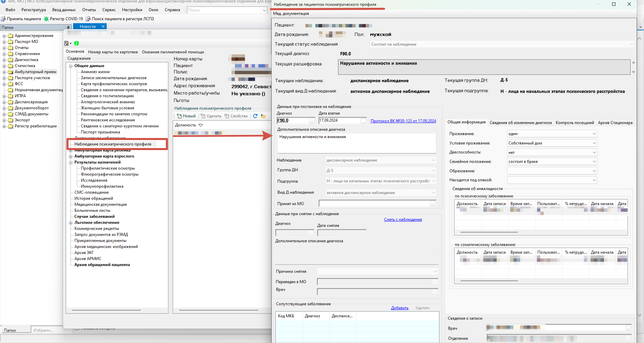The width and height of the screenshot is (644, 343).
Task: Expand the Регистр реабилитации folder
Action: click(4, 126)
